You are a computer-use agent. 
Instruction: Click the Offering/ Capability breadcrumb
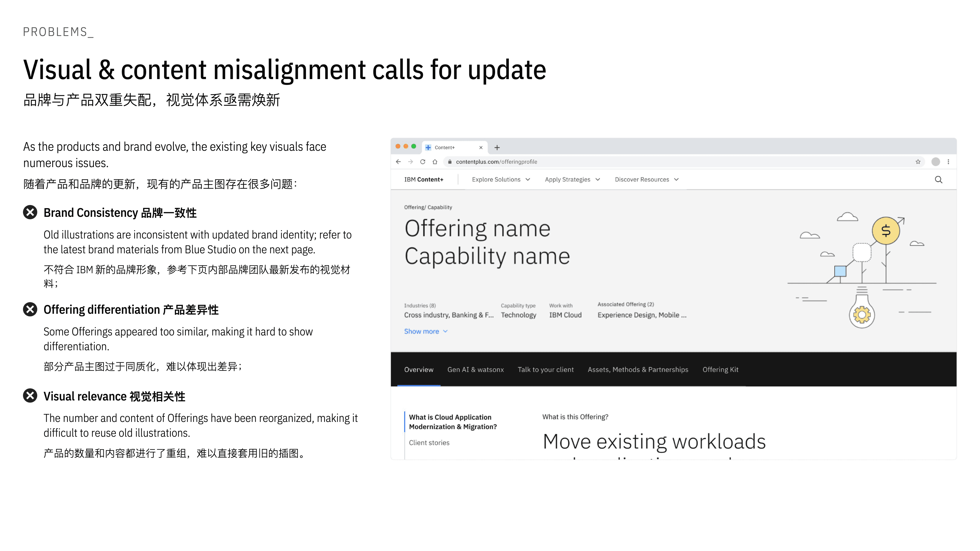(x=428, y=207)
